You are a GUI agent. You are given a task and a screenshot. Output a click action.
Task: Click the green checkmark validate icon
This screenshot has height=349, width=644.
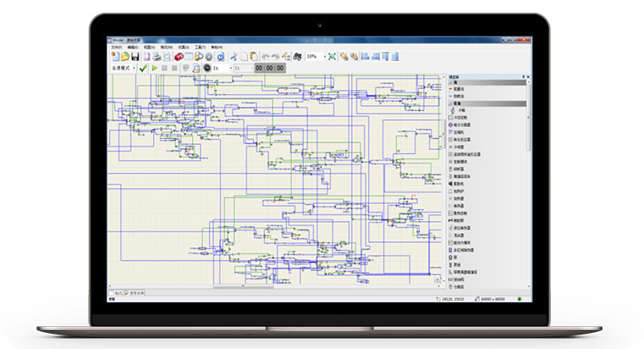coord(143,67)
